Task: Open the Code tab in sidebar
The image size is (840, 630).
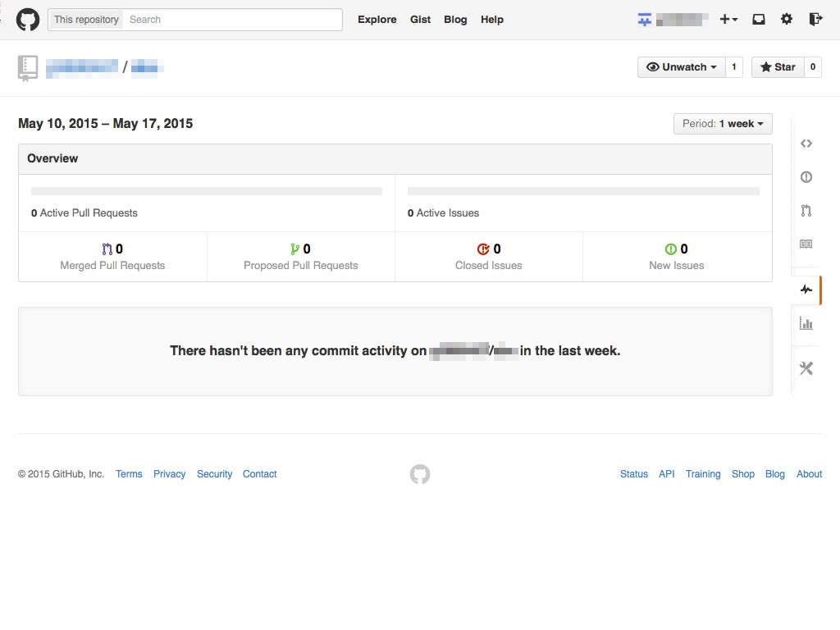Action: [806, 144]
